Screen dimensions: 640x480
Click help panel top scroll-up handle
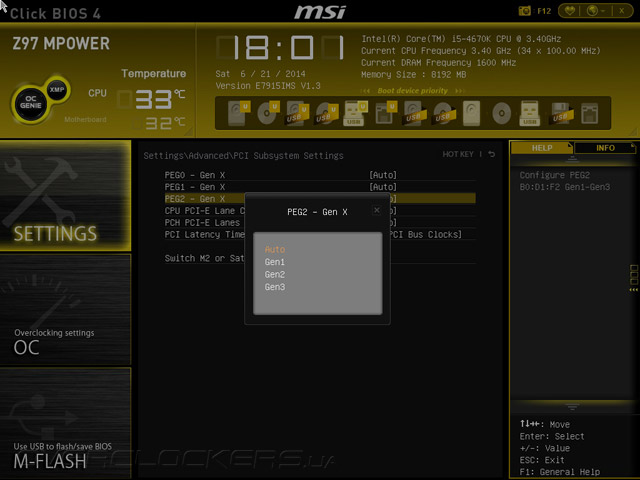[x=572, y=159]
